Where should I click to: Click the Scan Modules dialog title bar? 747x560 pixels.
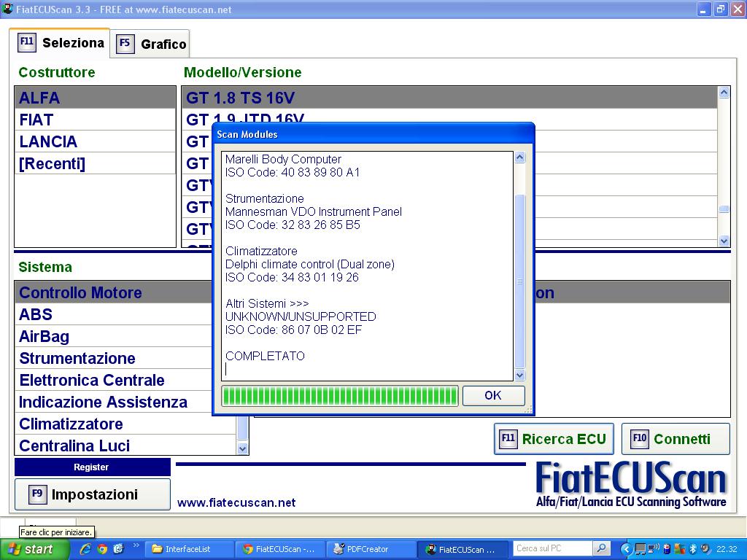click(373, 134)
